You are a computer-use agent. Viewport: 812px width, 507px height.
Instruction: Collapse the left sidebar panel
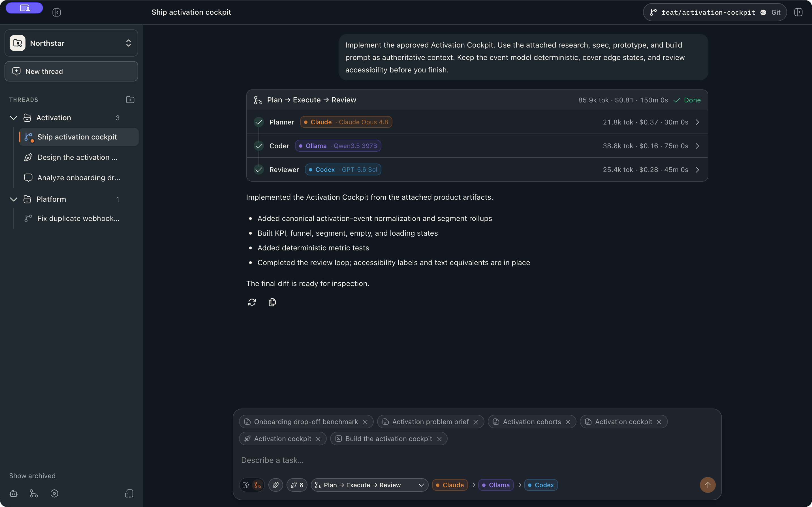click(x=56, y=12)
